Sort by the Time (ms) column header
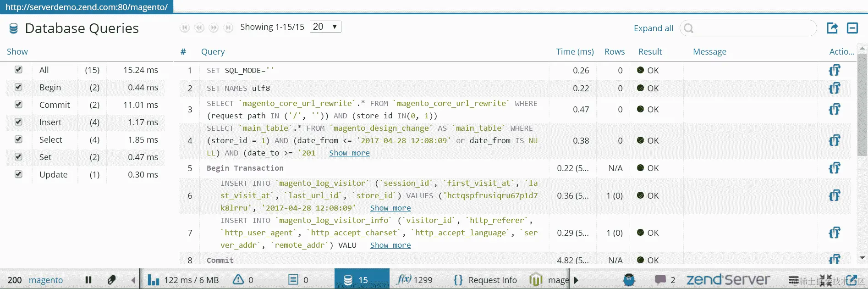 (575, 52)
